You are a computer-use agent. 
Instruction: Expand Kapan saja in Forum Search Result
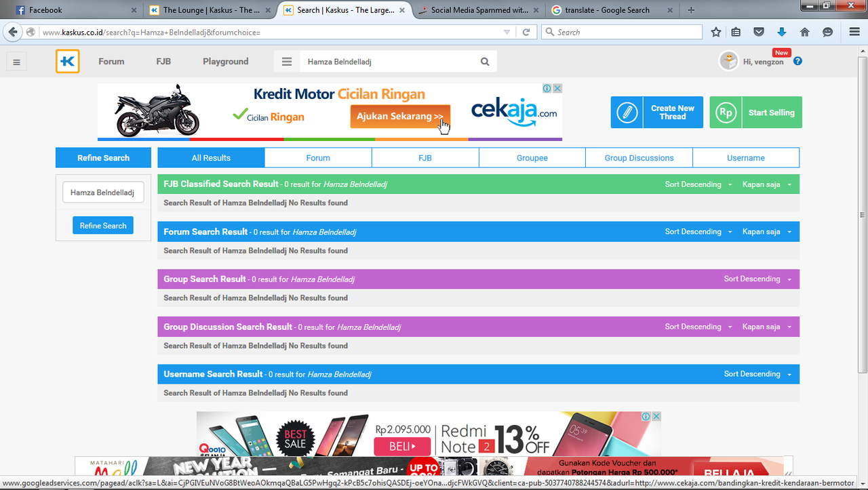click(x=767, y=232)
